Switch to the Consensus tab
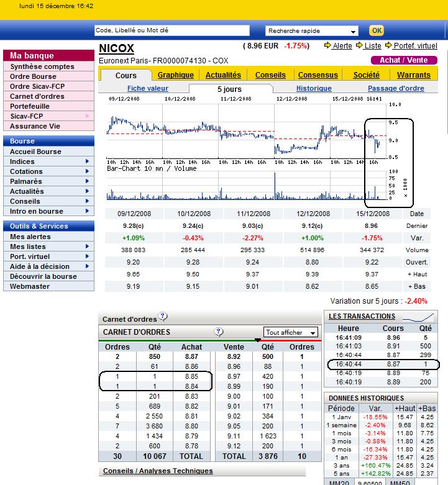The image size is (448, 485). click(318, 75)
